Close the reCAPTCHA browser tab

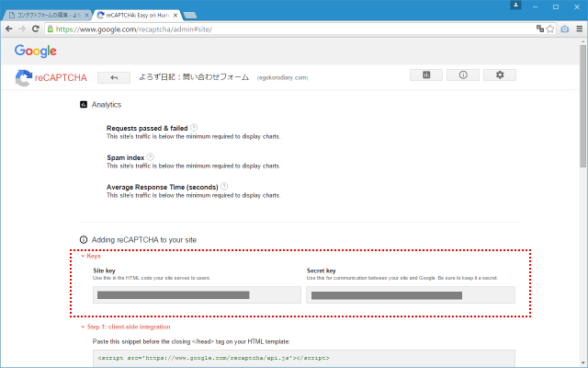tap(175, 16)
